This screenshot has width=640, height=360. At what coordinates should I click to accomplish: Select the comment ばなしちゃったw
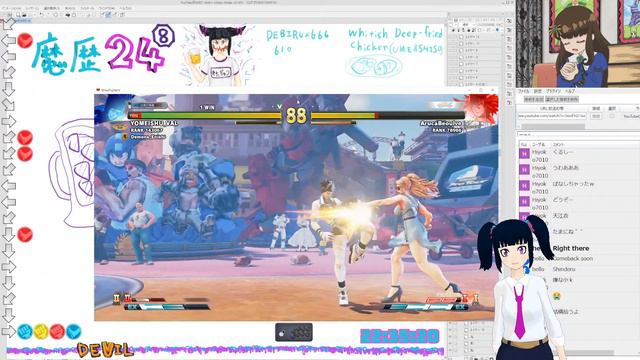click(x=573, y=184)
